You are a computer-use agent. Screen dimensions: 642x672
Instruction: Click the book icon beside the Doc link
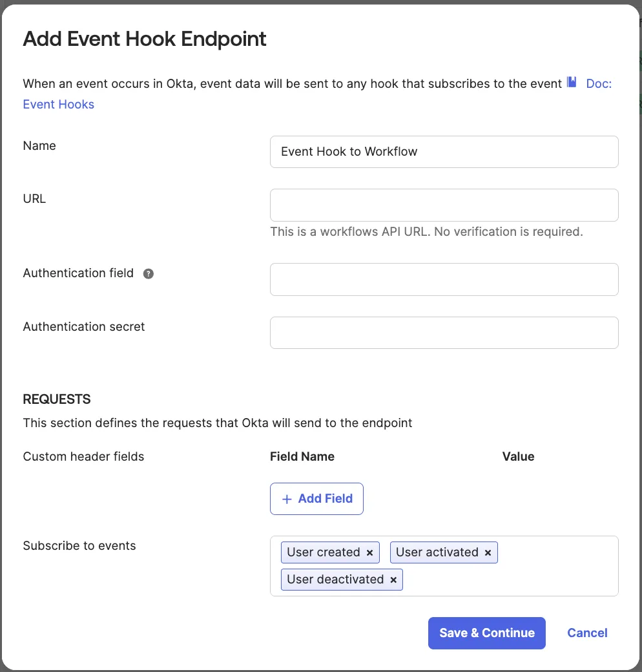(572, 83)
